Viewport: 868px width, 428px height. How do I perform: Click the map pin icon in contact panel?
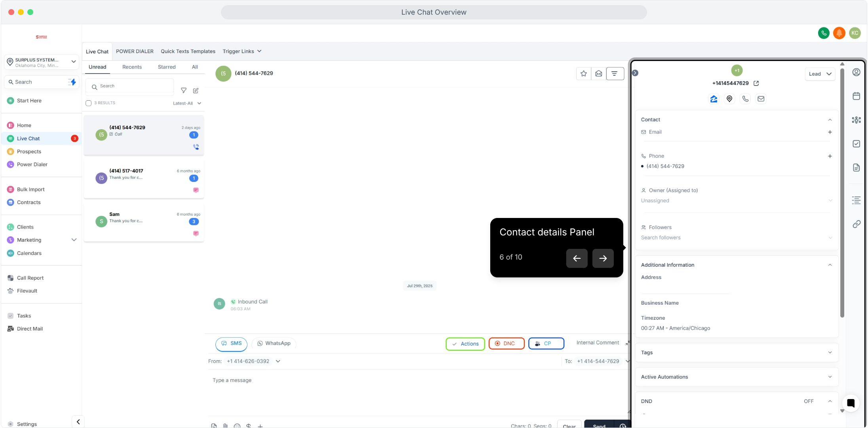729,99
